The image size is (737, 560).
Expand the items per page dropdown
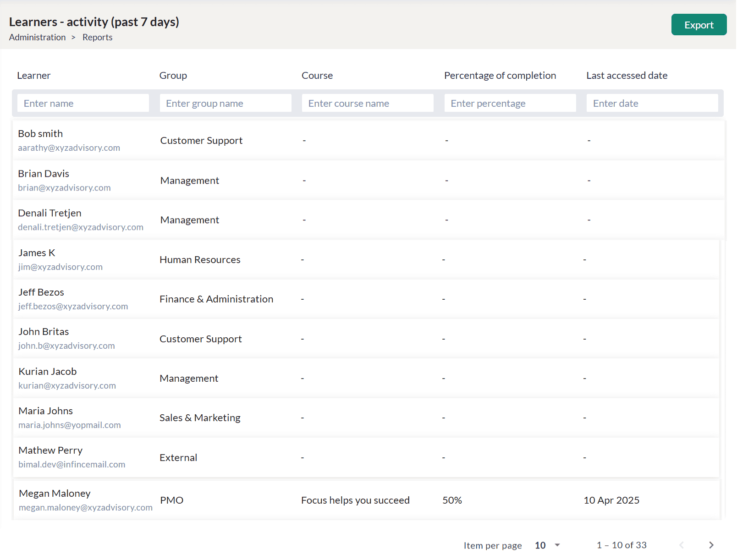tap(548, 545)
